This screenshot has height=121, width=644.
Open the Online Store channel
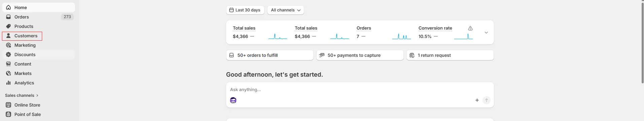tap(39, 105)
